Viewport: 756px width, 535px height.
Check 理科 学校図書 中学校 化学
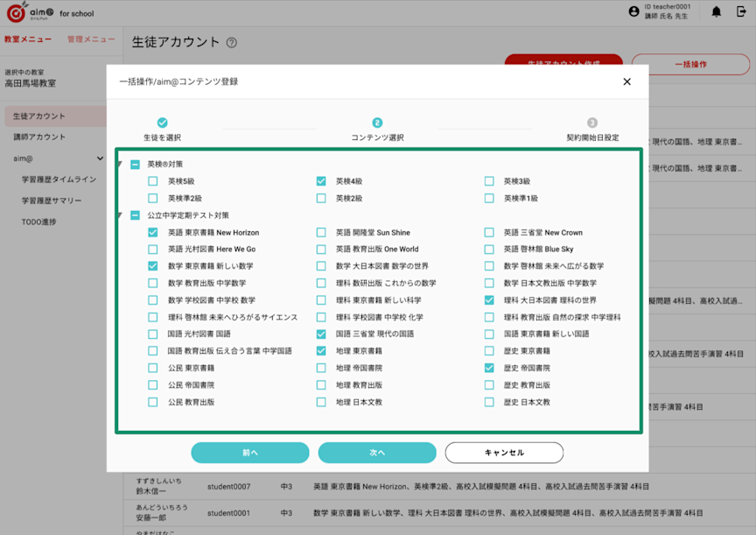coord(321,317)
